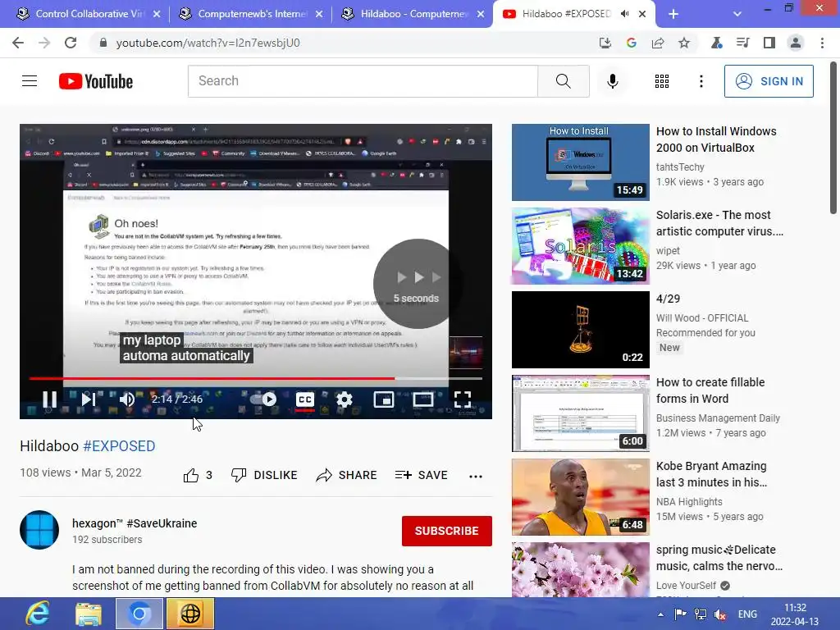Open more actions ellipsis below video
The image size is (840, 630).
476,476
